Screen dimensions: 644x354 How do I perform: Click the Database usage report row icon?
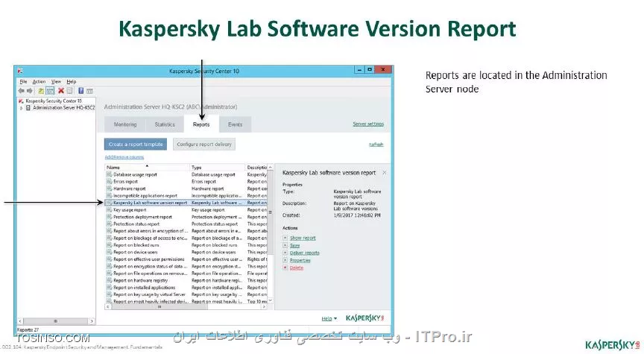110,174
